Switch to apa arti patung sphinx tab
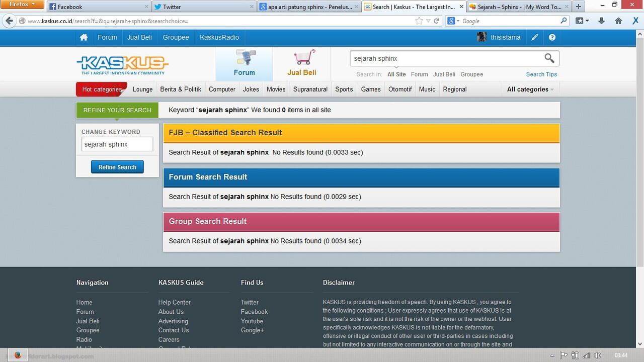 (x=308, y=7)
